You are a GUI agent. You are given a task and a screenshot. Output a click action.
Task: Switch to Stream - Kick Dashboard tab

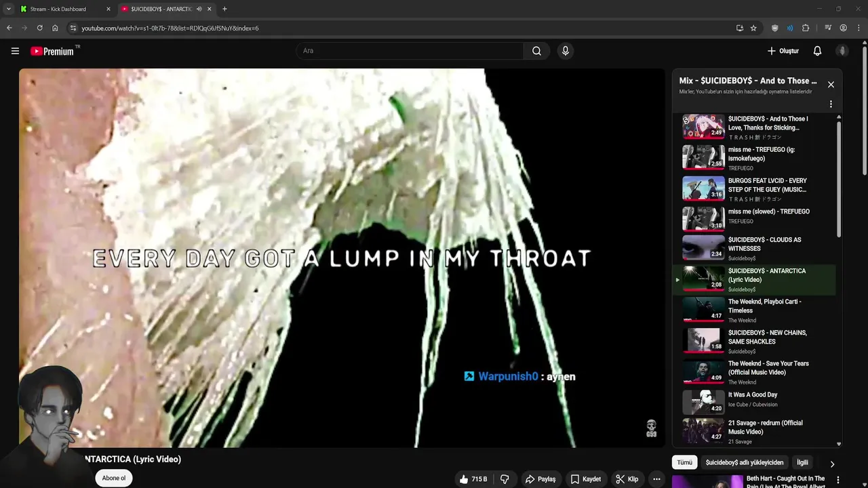point(66,9)
